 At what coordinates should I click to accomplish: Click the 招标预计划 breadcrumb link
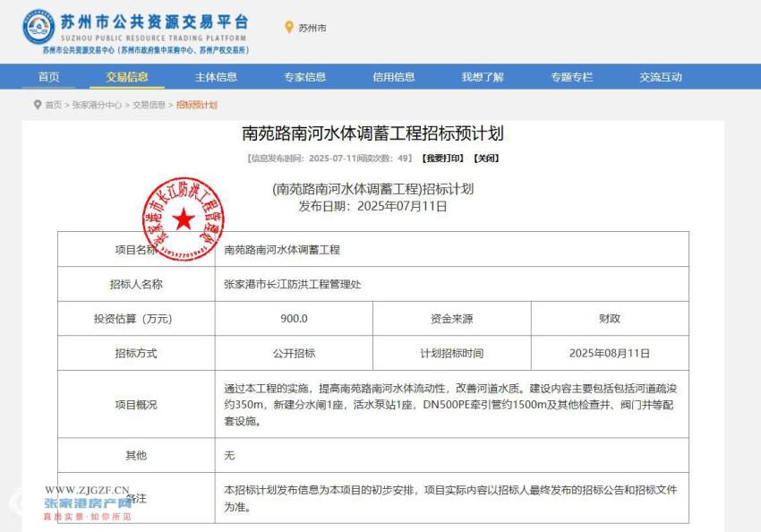[x=197, y=105]
